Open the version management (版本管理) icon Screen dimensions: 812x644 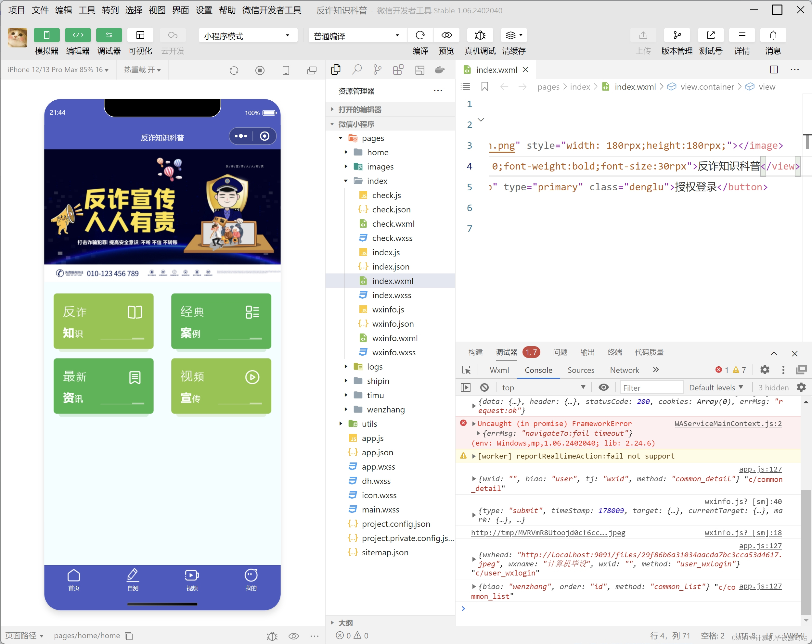point(677,35)
